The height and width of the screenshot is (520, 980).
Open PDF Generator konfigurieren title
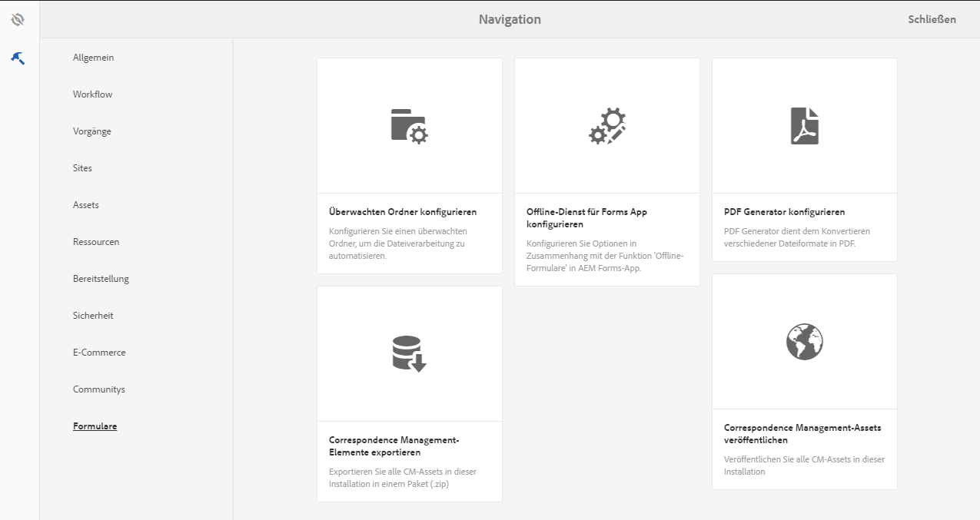click(x=784, y=212)
